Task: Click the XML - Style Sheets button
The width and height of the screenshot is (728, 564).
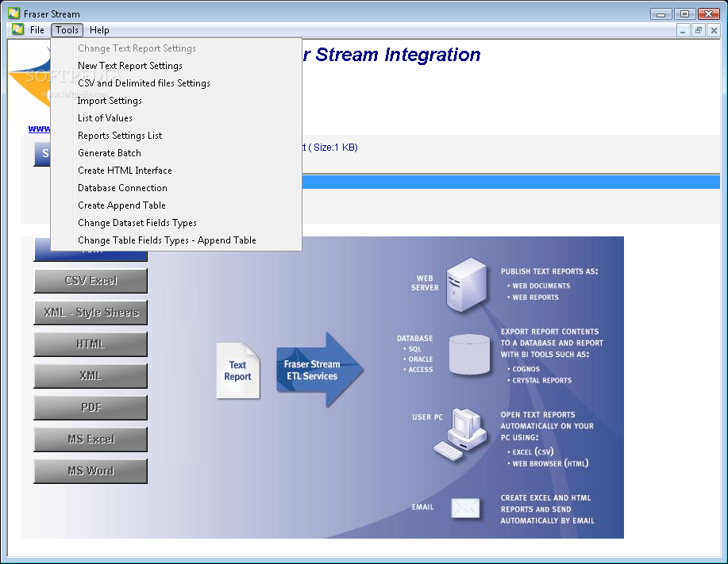Action: [x=91, y=313]
